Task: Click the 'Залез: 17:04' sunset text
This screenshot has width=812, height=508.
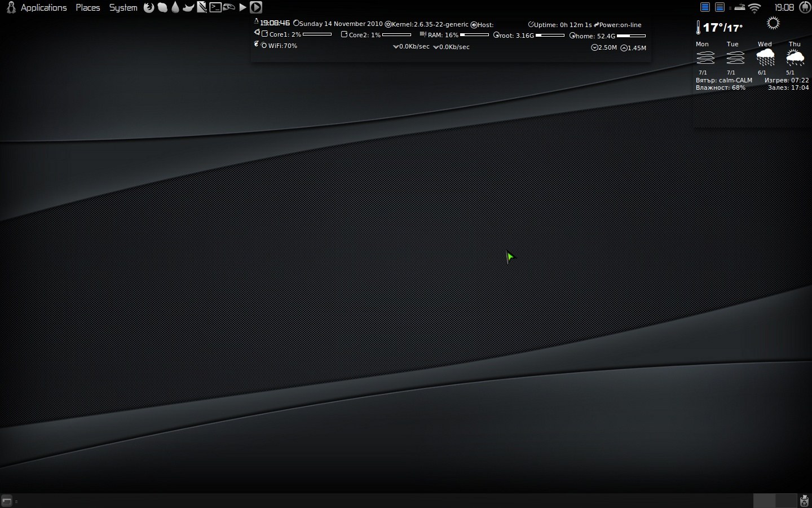Action: tap(788, 87)
